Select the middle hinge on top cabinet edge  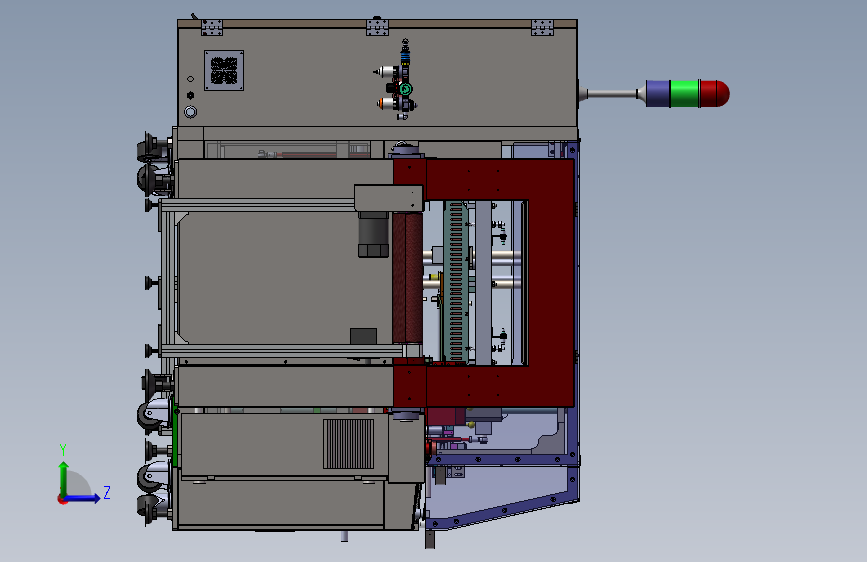(x=378, y=27)
